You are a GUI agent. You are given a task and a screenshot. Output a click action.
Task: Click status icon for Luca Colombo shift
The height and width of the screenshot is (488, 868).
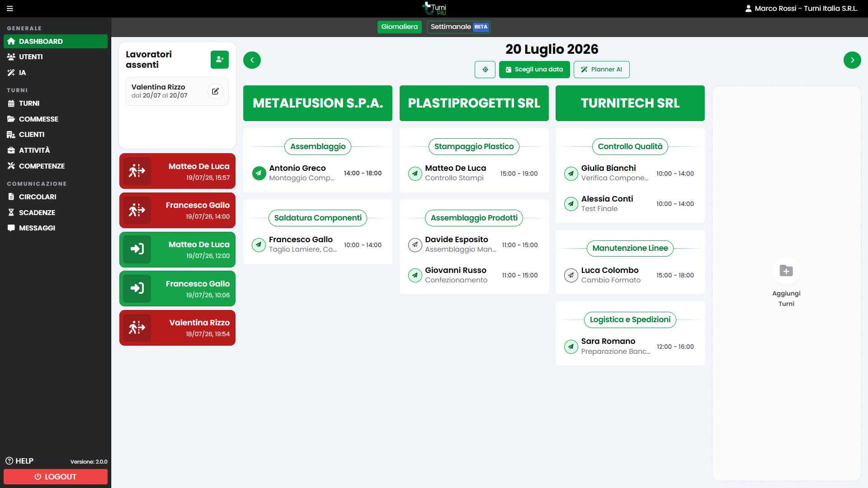tap(571, 275)
